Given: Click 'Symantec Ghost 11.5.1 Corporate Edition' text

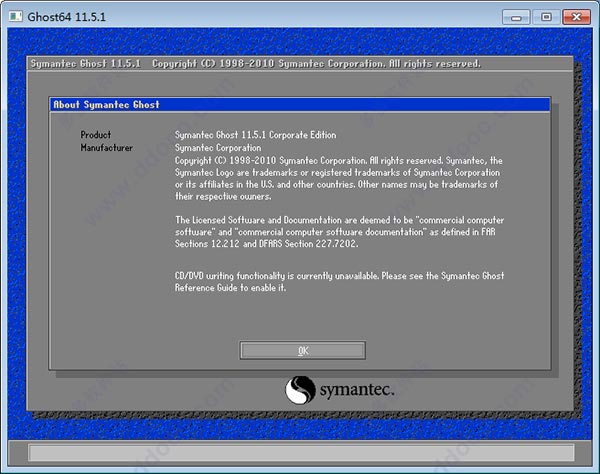Looking at the screenshot, I should 255,135.
